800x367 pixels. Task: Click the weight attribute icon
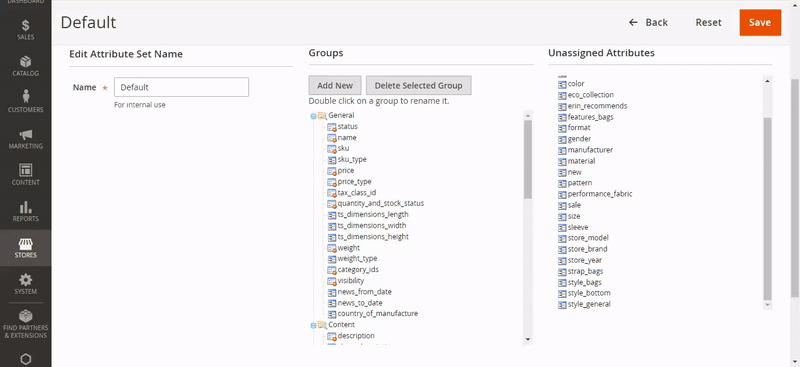332,248
